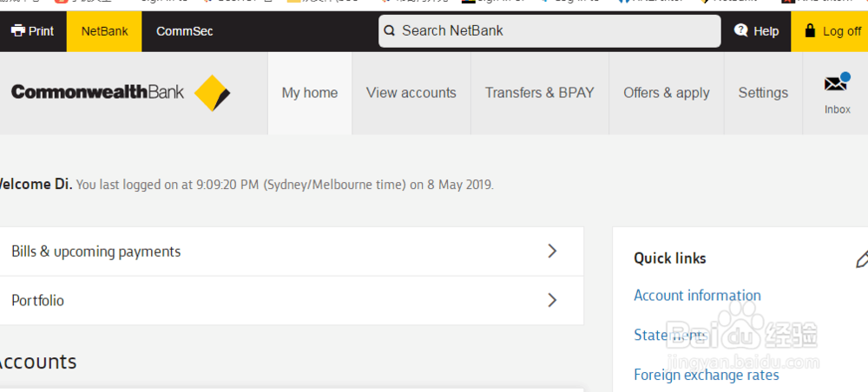Open the Statements quick link
The height and width of the screenshot is (392, 868).
(x=671, y=335)
